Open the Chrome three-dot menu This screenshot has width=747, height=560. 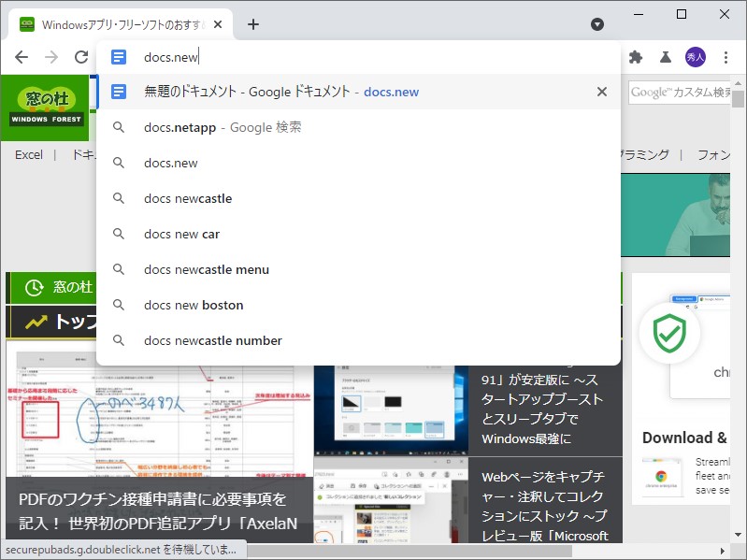coord(725,58)
